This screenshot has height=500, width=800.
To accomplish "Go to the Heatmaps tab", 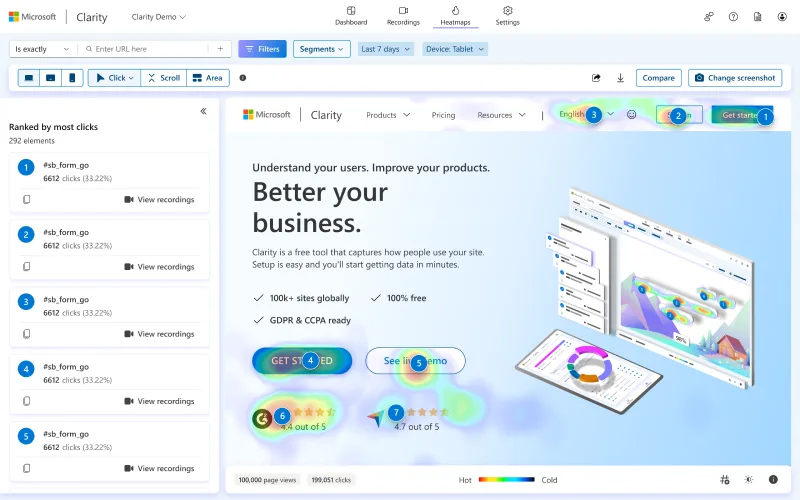I will 455,16.
